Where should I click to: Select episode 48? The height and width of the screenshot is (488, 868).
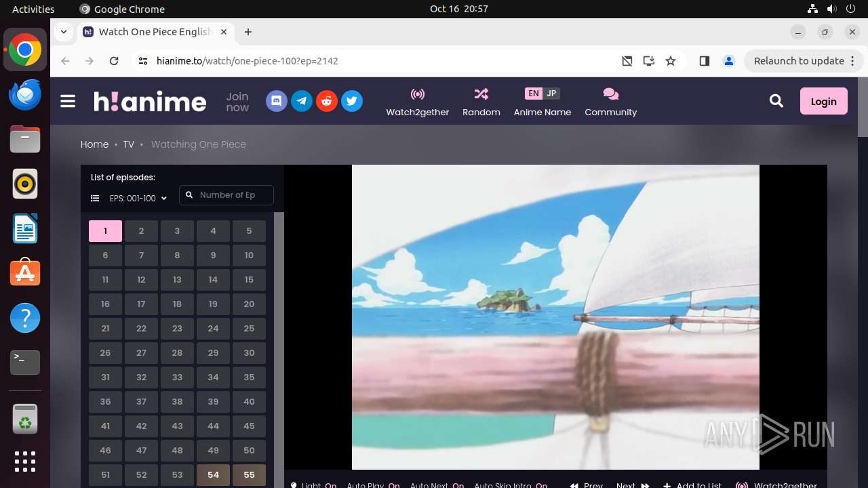177,451
